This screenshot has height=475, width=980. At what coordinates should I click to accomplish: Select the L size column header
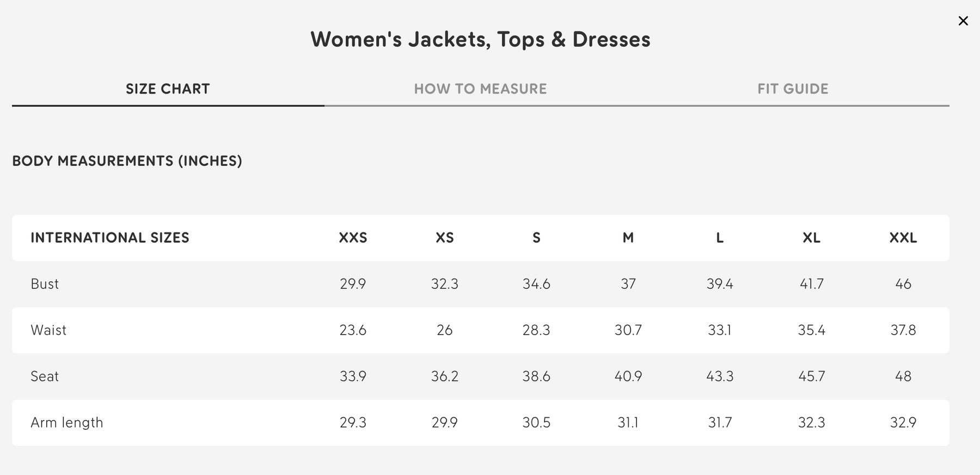[x=720, y=238]
